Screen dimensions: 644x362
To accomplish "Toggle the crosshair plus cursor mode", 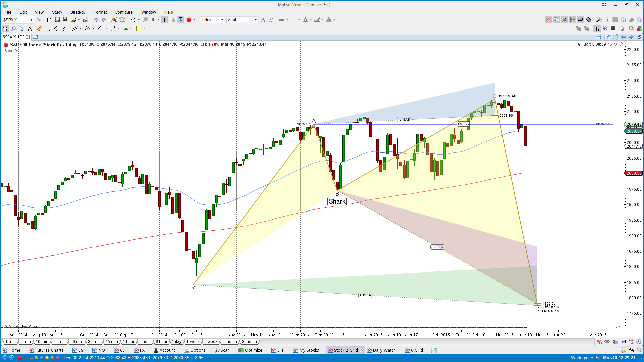I will [164, 20].
